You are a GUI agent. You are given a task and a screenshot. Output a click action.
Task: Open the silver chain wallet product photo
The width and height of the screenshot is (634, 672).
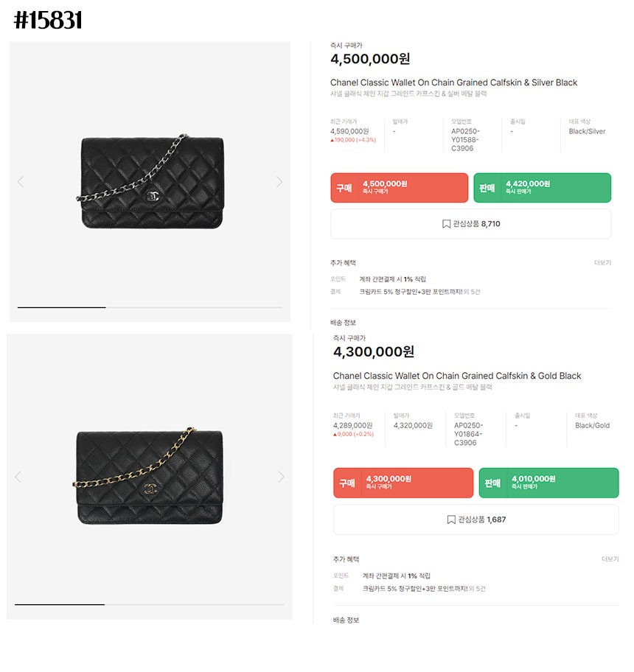150,182
